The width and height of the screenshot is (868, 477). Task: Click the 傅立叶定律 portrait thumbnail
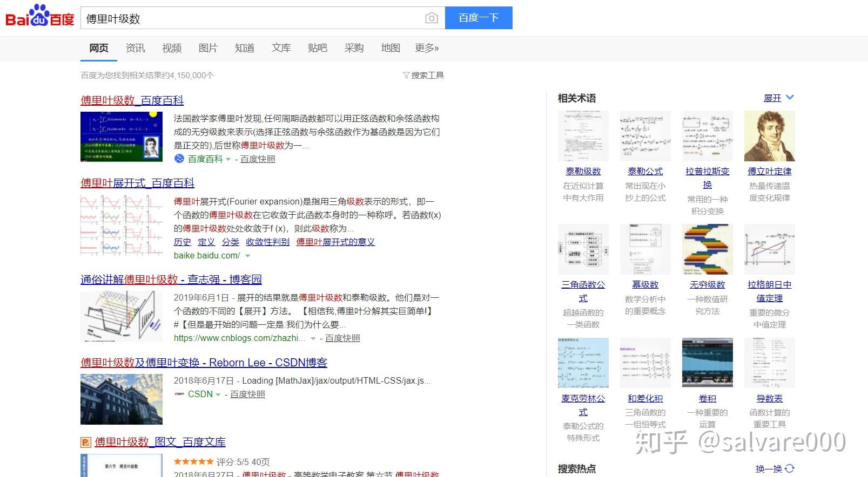click(x=770, y=136)
